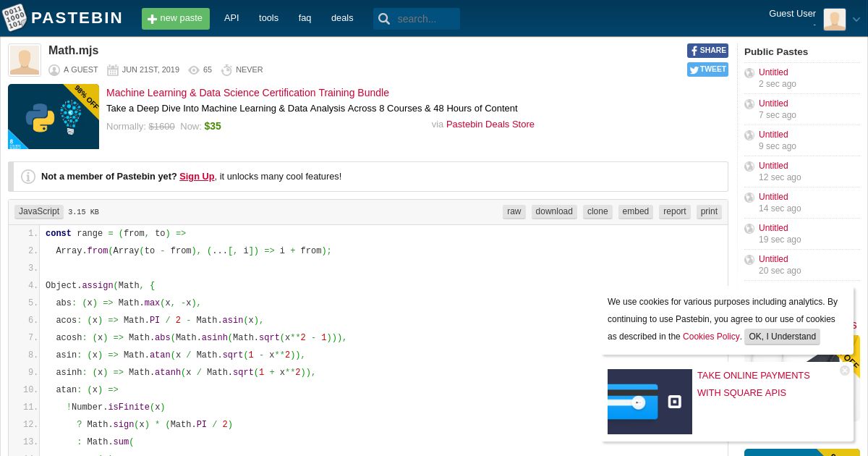The image size is (868, 456).
Task: Open the Untitled paste from 9 sec ago
Action: [x=773, y=135]
